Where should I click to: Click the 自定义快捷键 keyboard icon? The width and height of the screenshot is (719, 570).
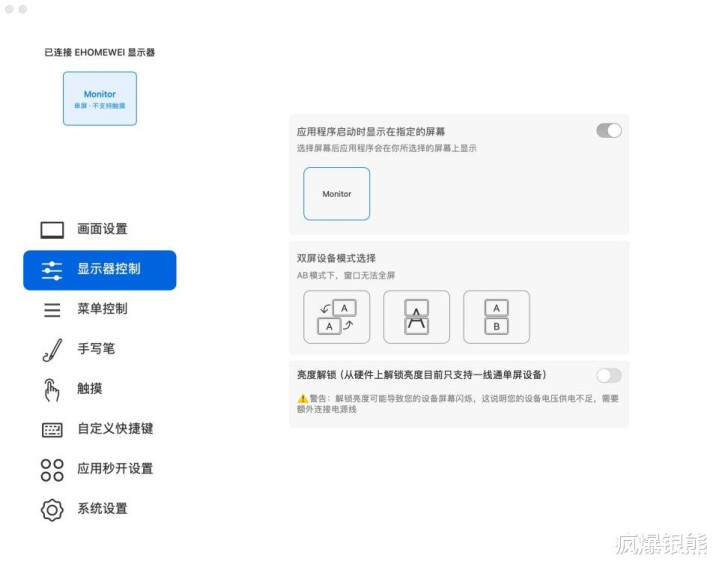[52, 430]
